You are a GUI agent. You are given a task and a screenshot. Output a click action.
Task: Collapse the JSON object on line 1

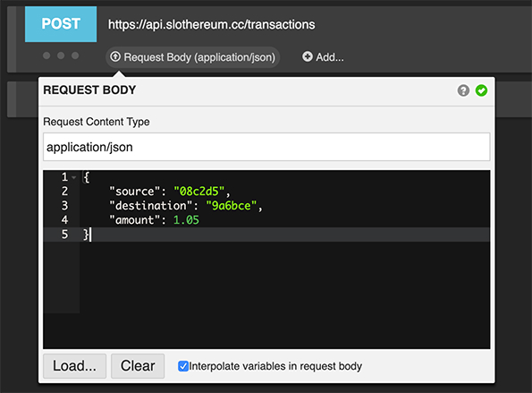pyautogui.click(x=74, y=177)
